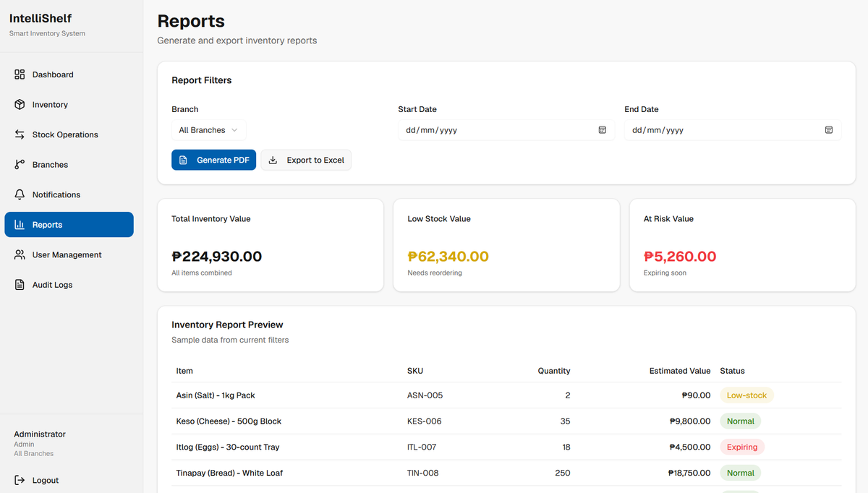Open the Notifications page
This screenshot has height=493, width=868.
[x=69, y=194]
